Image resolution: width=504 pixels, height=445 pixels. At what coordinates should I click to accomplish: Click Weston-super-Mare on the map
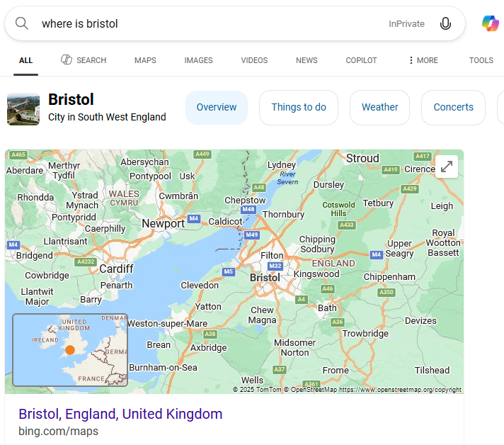pos(168,323)
